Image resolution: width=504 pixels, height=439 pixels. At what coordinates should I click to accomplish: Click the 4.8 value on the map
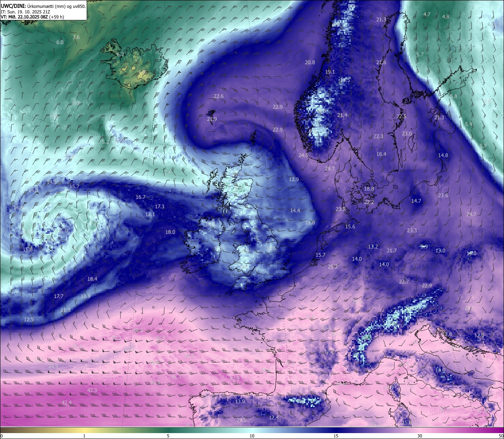(x=446, y=17)
